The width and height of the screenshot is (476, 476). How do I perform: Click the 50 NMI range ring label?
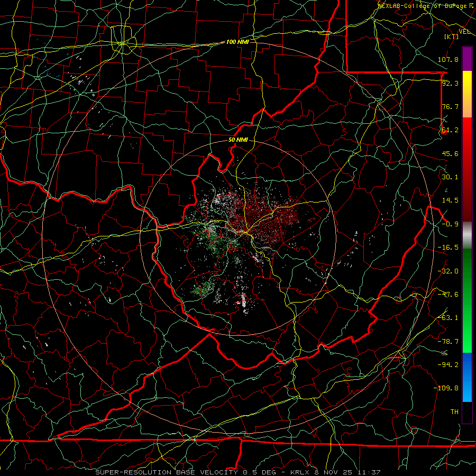[x=238, y=140]
